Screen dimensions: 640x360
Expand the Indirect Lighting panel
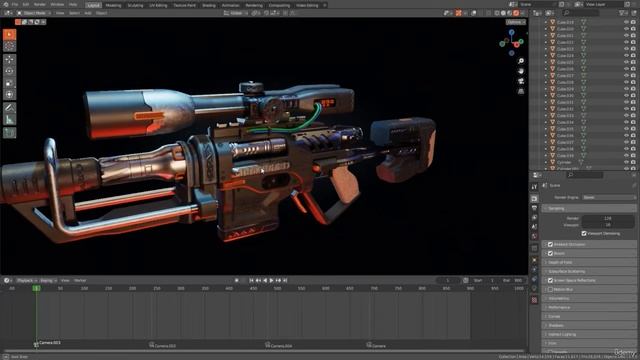click(589, 334)
